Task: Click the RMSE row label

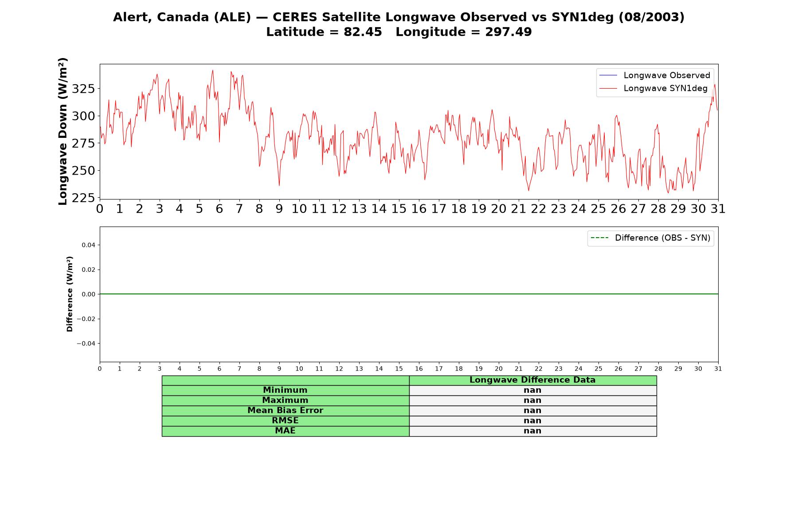Action: (x=285, y=421)
